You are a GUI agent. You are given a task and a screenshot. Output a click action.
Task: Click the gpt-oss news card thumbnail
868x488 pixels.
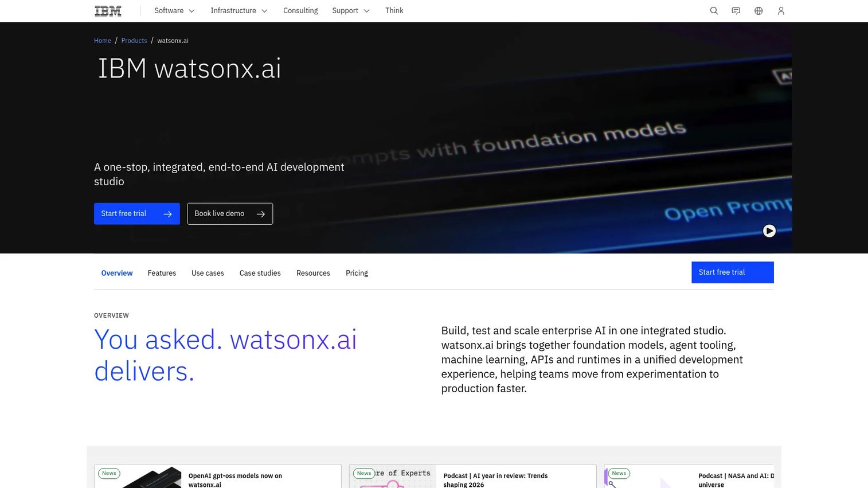click(x=138, y=477)
